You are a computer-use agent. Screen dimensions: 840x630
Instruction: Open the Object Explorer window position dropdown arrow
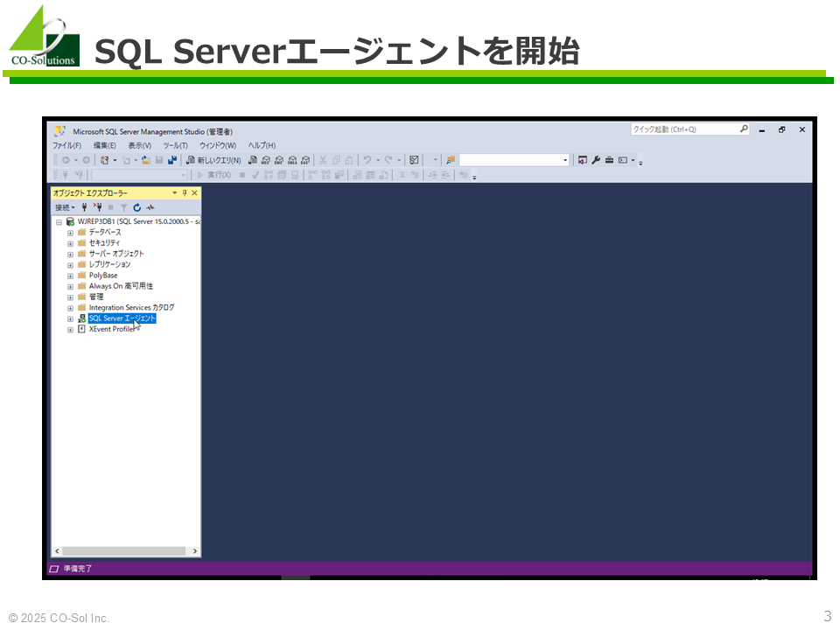point(175,192)
